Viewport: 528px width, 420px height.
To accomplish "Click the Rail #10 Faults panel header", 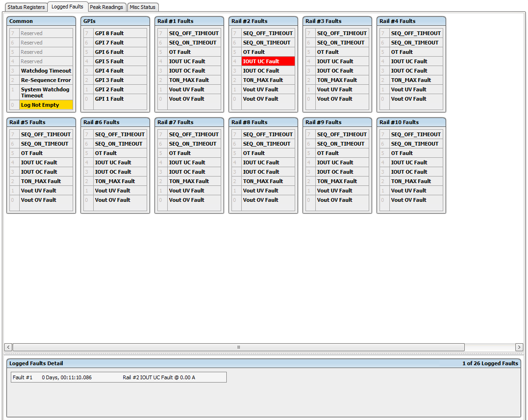I will pos(411,122).
